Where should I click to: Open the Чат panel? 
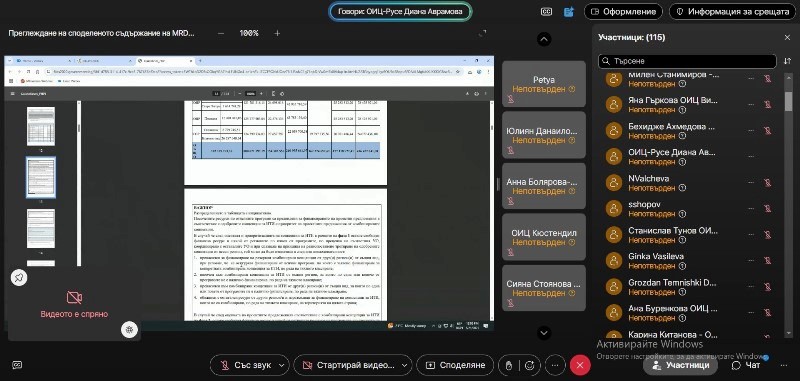(x=746, y=365)
